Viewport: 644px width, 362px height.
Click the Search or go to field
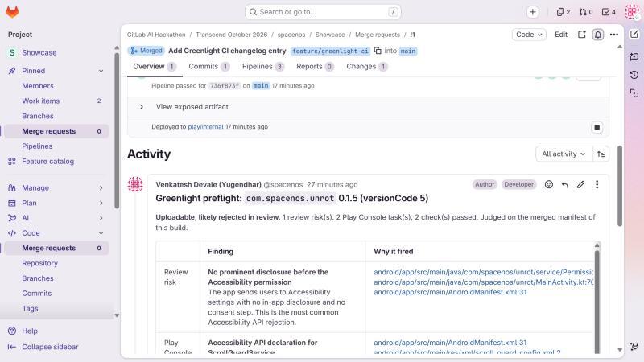point(323,12)
